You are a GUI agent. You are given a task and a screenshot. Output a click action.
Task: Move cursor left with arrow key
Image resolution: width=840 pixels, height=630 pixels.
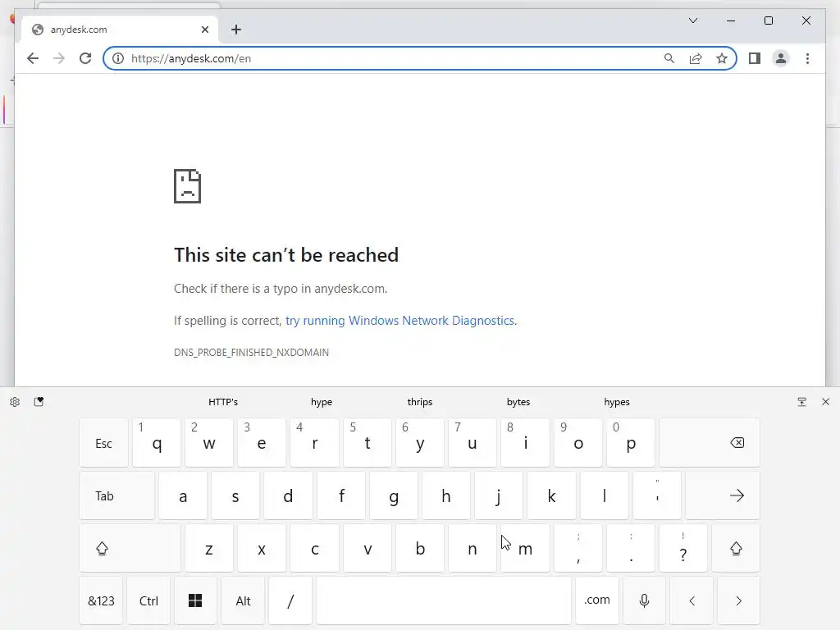(x=692, y=600)
